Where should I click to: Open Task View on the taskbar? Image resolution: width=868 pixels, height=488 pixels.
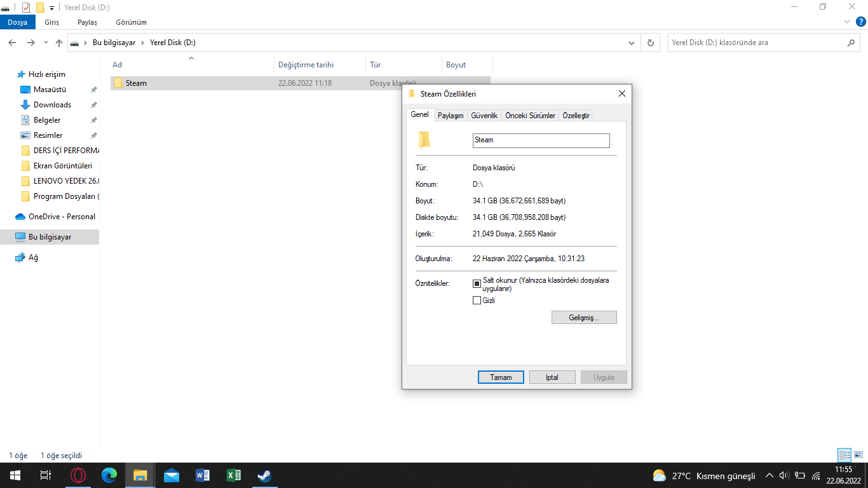pos(46,475)
